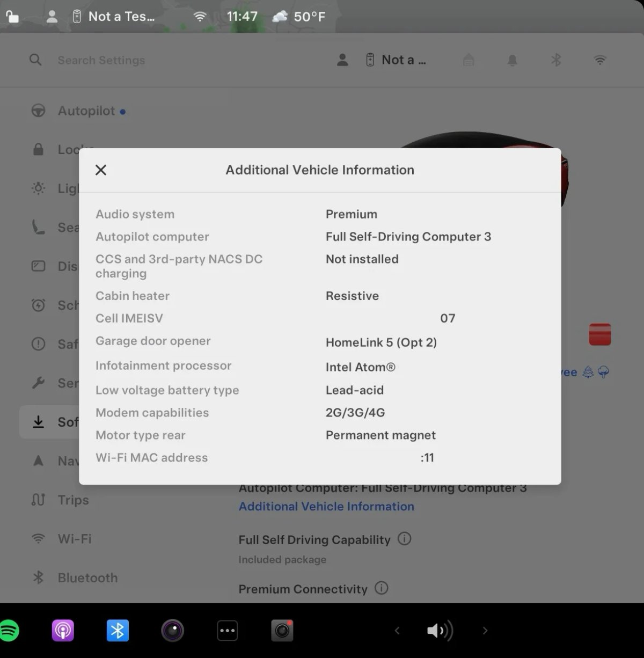Select the 'Full Self-Driving Computer 3' value
Screen dimensions: 644x658
(408, 237)
